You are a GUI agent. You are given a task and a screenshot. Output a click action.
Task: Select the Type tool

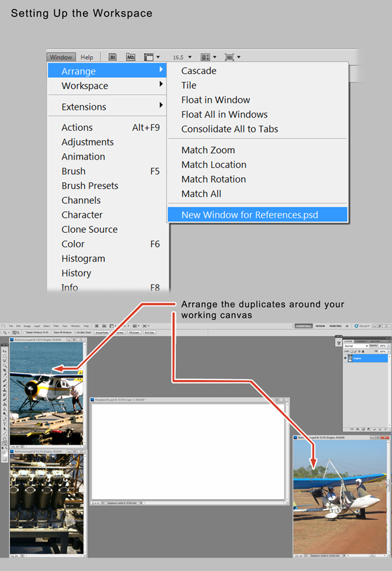[5, 424]
